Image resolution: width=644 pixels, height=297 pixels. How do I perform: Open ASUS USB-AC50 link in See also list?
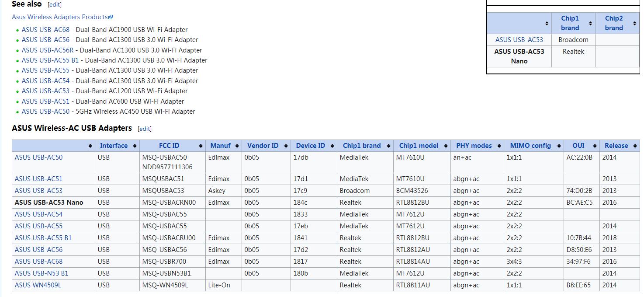tap(45, 112)
